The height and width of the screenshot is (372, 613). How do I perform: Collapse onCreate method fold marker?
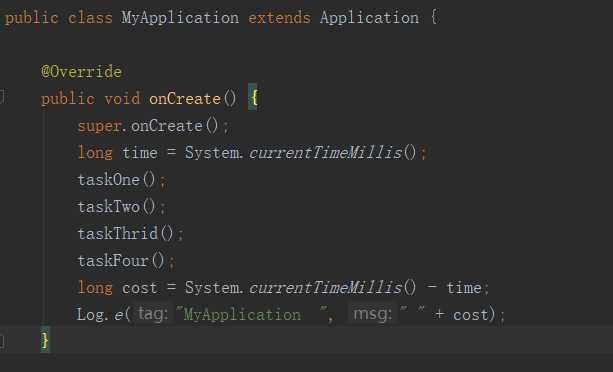[2, 97]
